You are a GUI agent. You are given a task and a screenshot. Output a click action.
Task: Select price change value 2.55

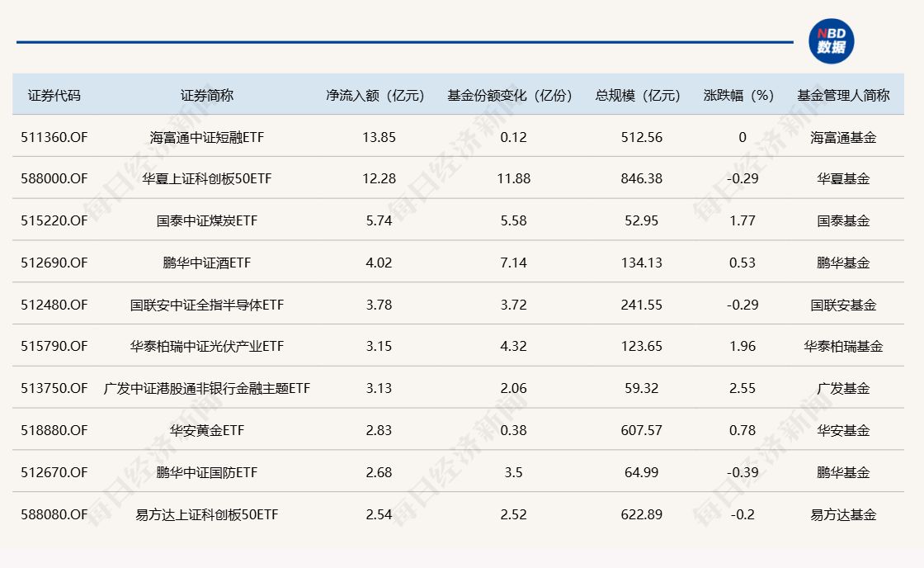point(742,388)
